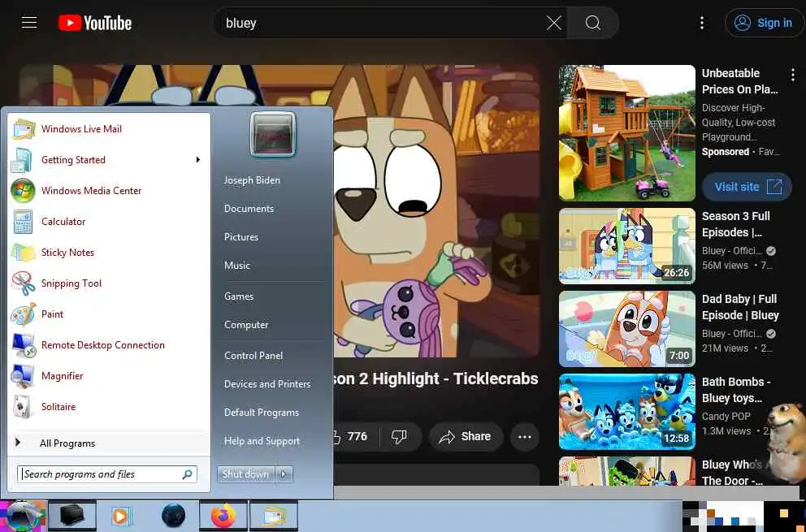Open Help and Support
The height and width of the screenshot is (532, 806).
262,441
